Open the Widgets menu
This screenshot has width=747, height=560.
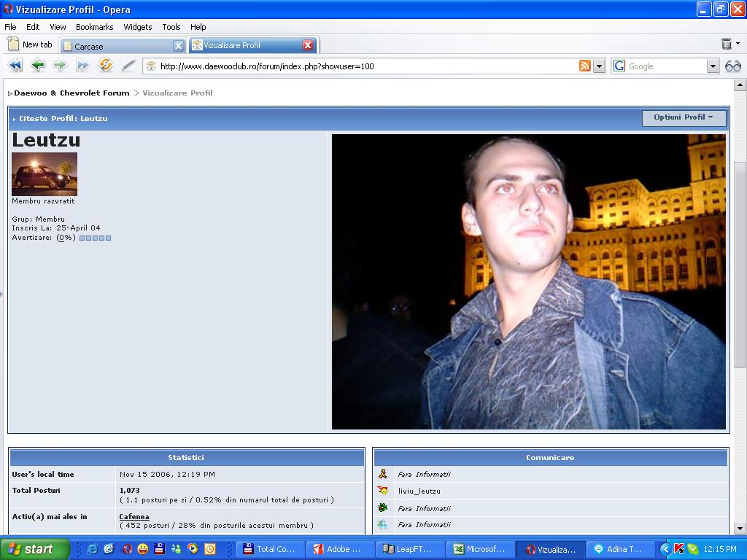click(x=137, y=27)
